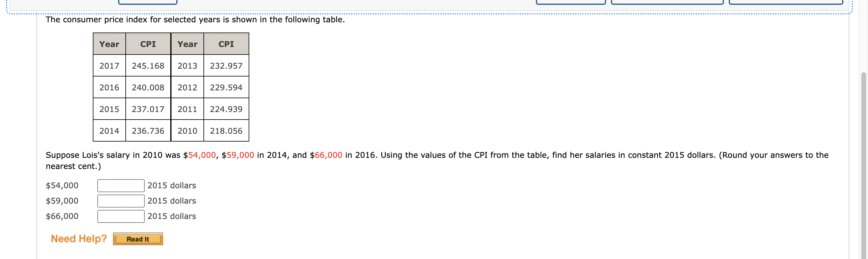Click the first Year column header
The height and width of the screenshot is (259, 868).
[109, 44]
